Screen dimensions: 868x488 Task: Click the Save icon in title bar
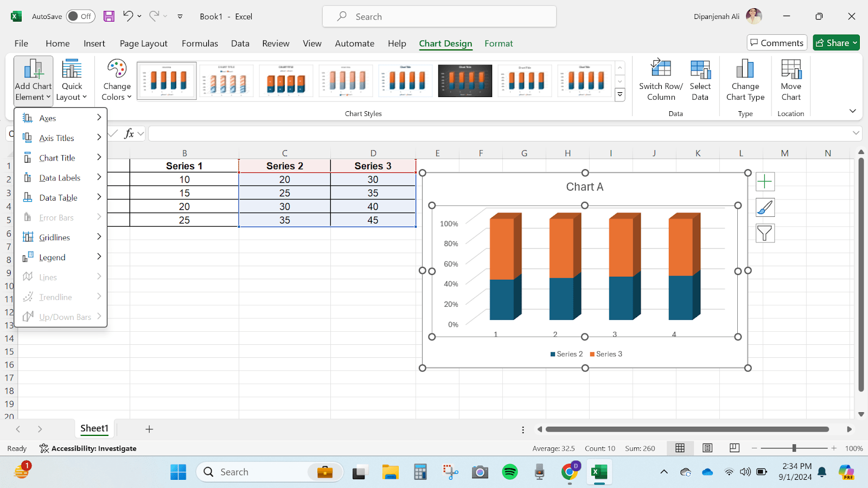(109, 16)
